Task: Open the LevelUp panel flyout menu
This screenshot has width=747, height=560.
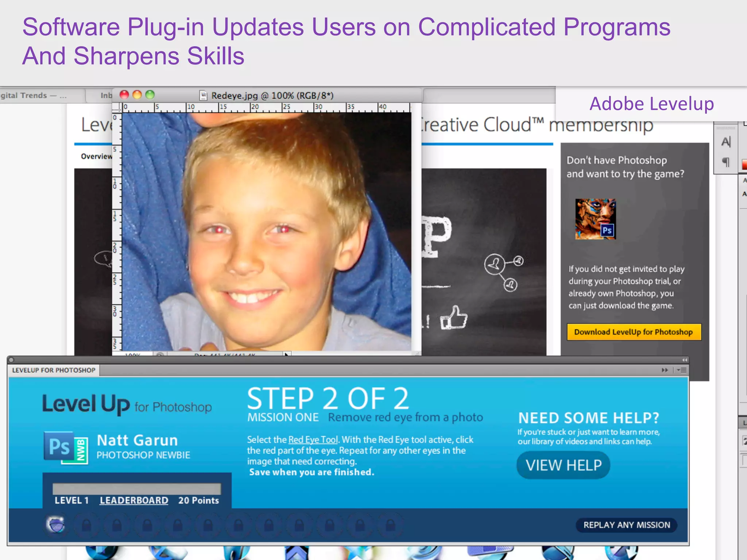Action: click(x=682, y=370)
